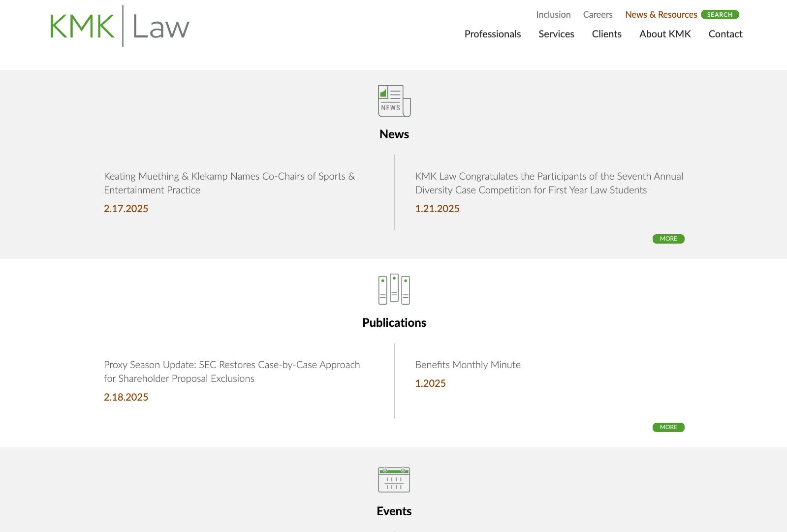Click the Events calendar icon

394,479
